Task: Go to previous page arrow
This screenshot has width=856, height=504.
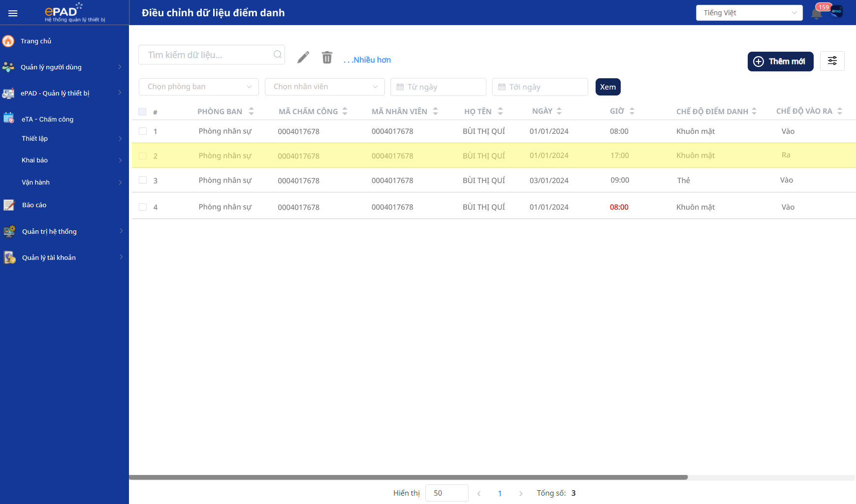Action: coord(479,493)
